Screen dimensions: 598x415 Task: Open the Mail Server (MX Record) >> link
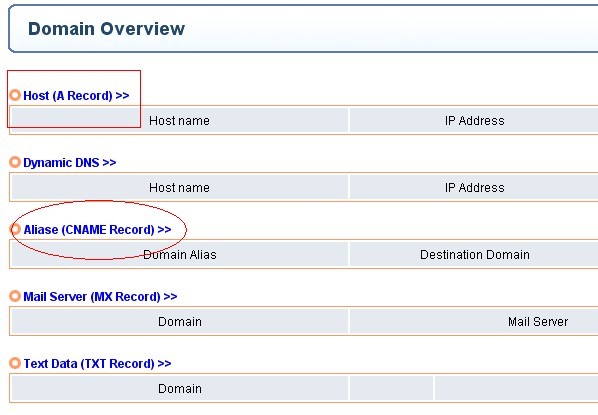tap(100, 297)
